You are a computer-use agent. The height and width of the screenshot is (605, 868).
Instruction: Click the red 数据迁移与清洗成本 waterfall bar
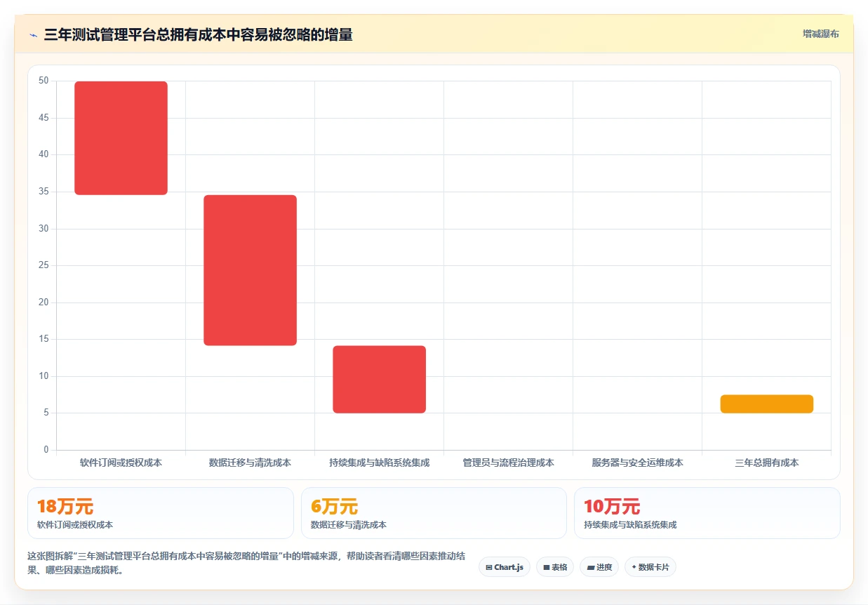[250, 270]
